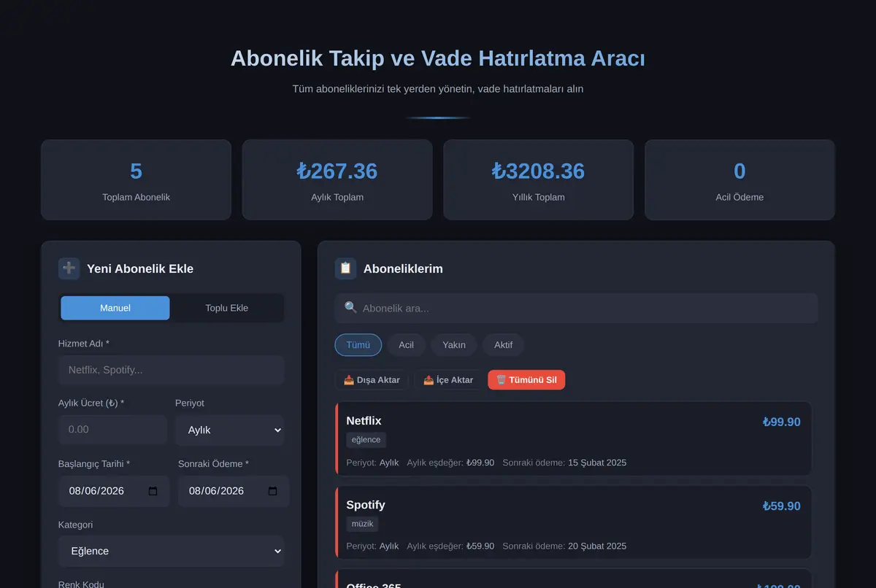Viewport: 876px width, 588px height.
Task: Click Spotify price ₺59.90
Action: coord(782,506)
